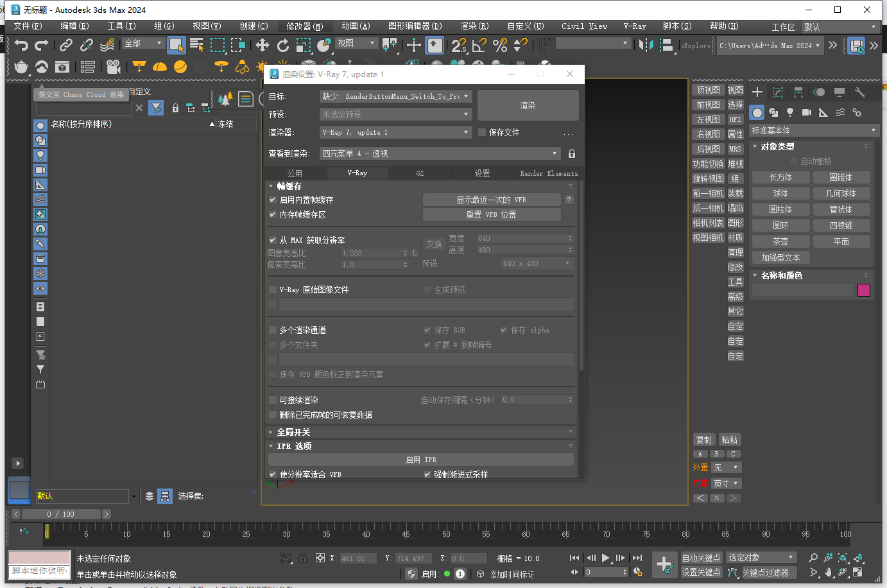Enable V-Ray 原始图像文件 checkbox
Screen dimensions: 887x588
coord(273,290)
